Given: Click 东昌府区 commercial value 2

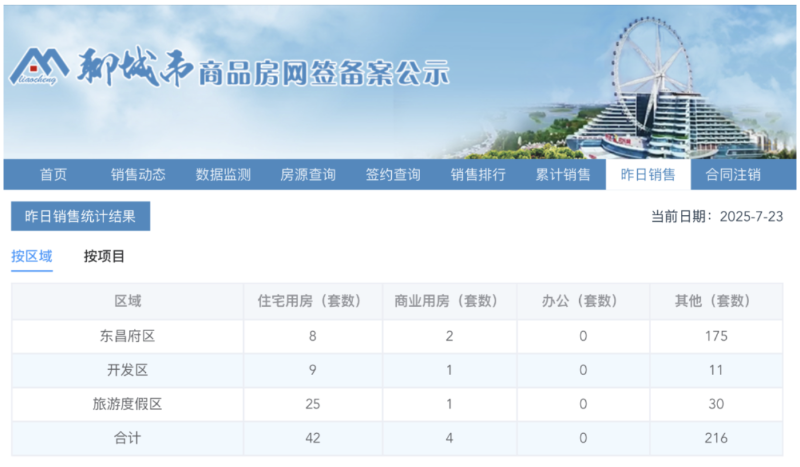Looking at the screenshot, I should [x=449, y=336].
